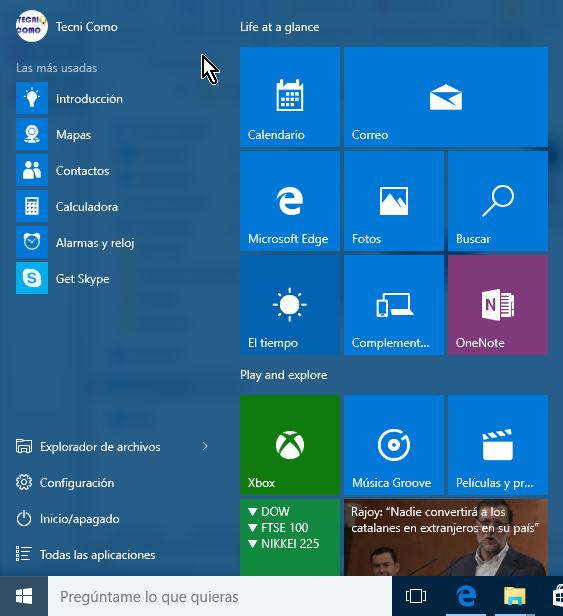Open Configuración from the Start menu
563x616 pixels.
[x=65, y=482]
